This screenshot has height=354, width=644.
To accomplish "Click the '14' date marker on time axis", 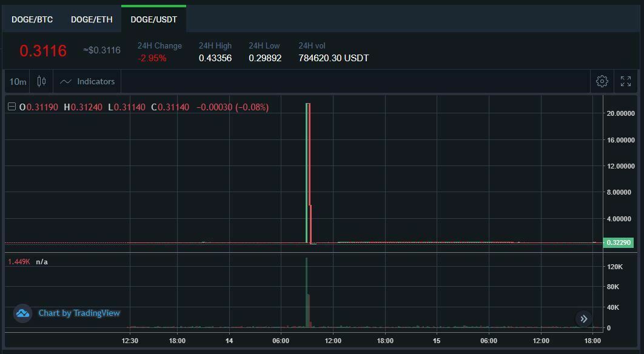I will tap(229, 341).
